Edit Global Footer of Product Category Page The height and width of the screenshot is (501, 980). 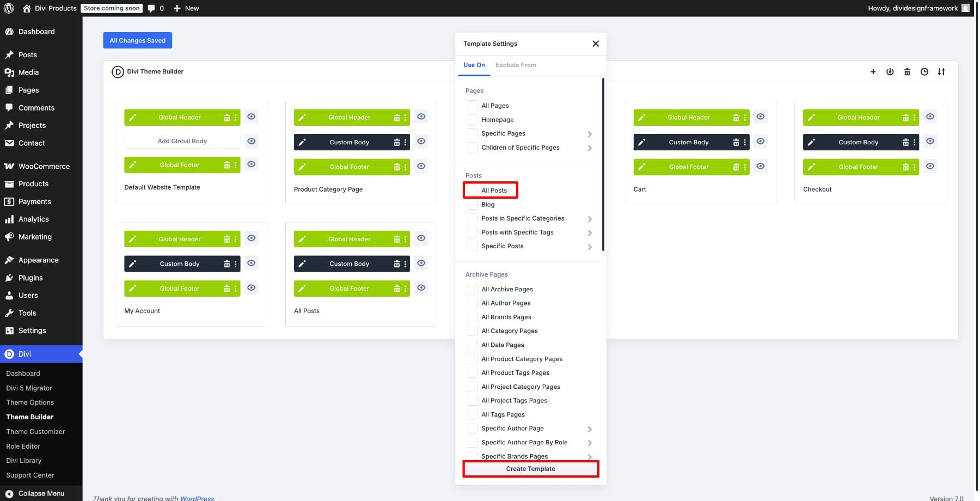point(302,167)
